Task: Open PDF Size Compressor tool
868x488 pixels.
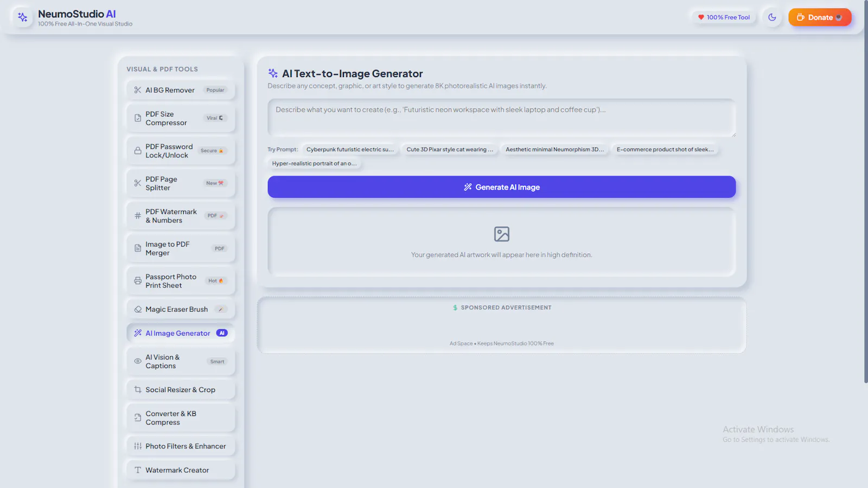Action: (x=181, y=118)
